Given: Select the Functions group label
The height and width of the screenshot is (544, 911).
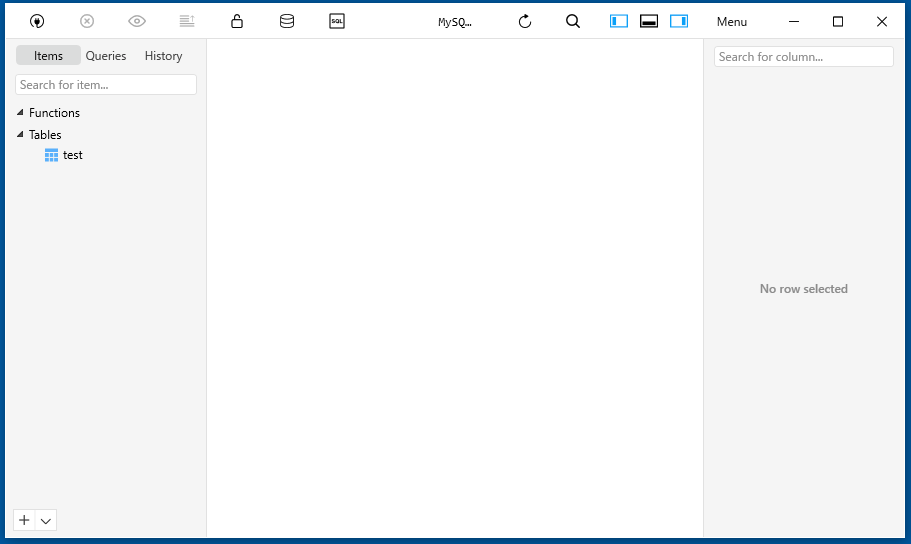Looking at the screenshot, I should pos(55,113).
